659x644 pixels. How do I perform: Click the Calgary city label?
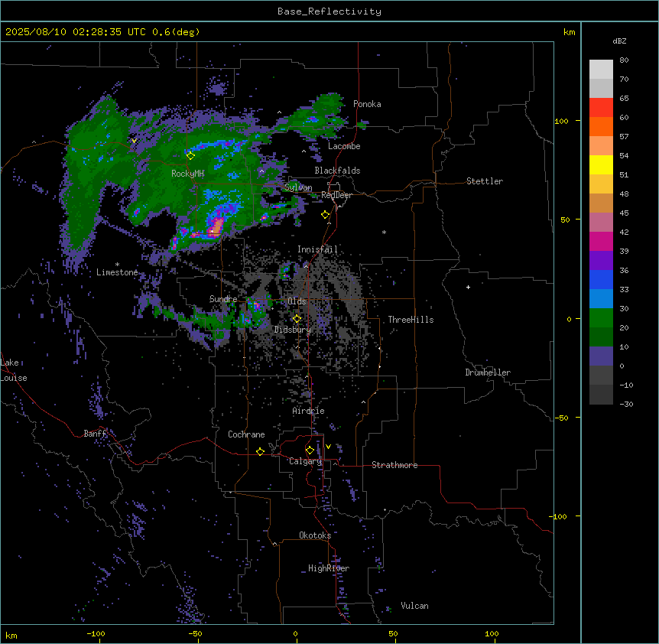306,461
